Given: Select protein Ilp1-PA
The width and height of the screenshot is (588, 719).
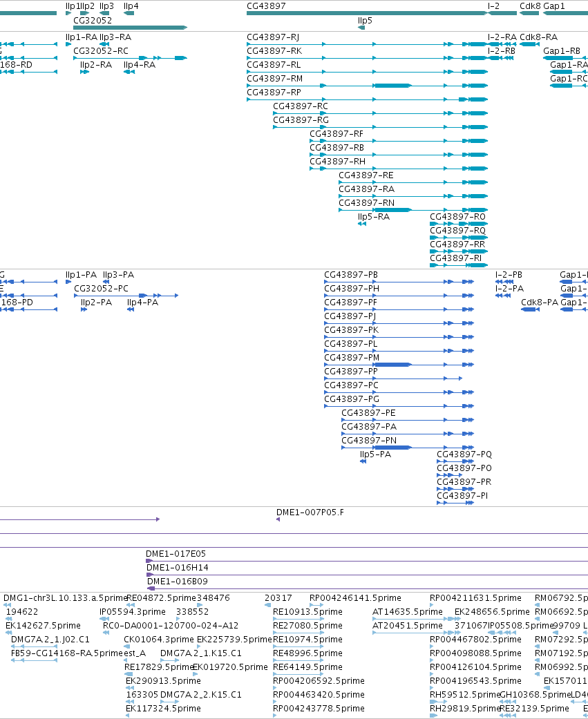Looking at the screenshot, I should click(x=81, y=274).
